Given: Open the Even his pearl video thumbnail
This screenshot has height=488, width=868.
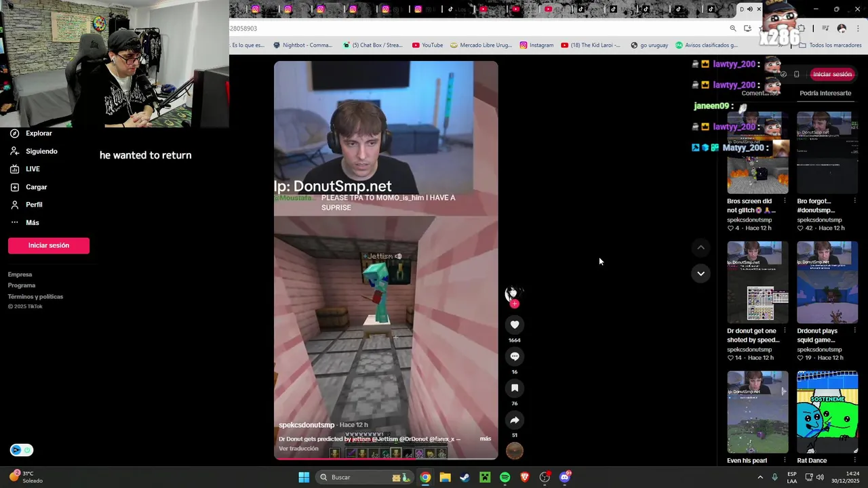Looking at the screenshot, I should 758,412.
